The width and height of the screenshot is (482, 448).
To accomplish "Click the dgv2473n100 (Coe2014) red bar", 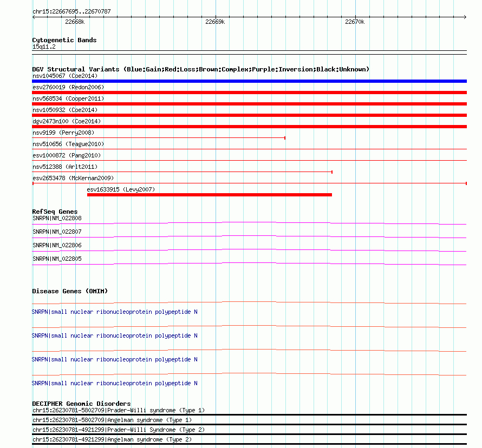I will [x=249, y=127].
